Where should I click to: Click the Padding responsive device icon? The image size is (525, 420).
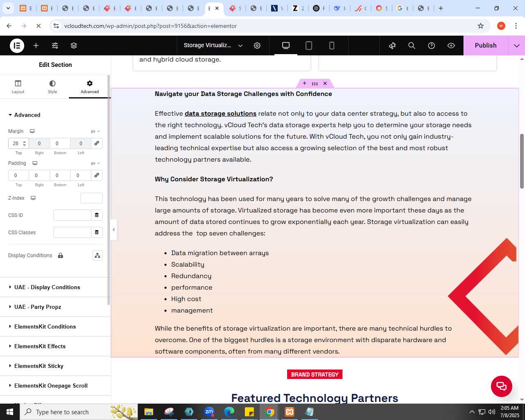35,163
